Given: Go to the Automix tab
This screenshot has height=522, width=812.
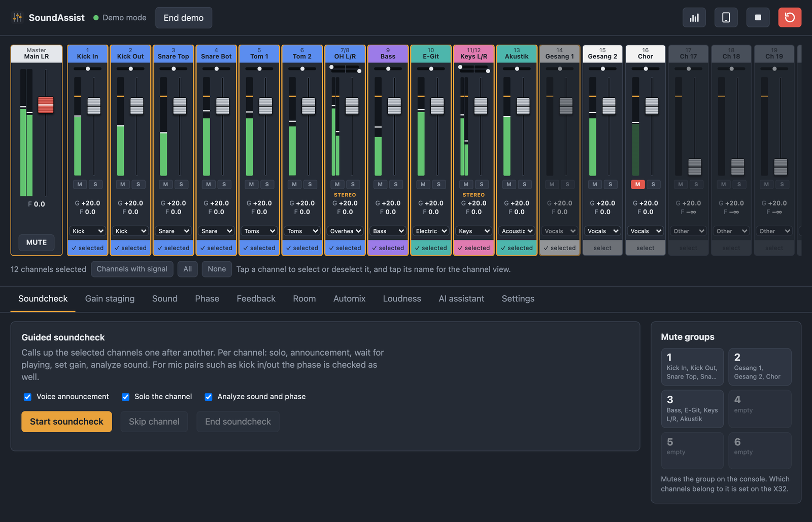Looking at the screenshot, I should point(349,299).
